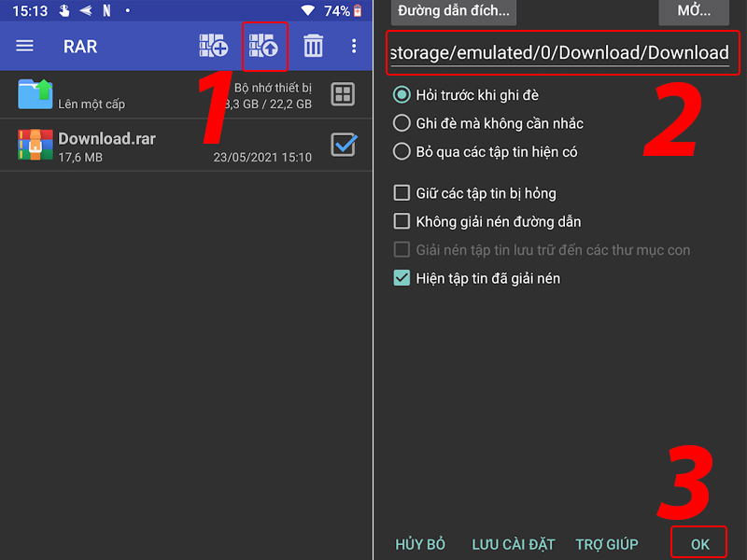This screenshot has height=560, width=747.
Task: Select 'Hỏi trước khi ghi đè' radio option
Action: (x=402, y=94)
